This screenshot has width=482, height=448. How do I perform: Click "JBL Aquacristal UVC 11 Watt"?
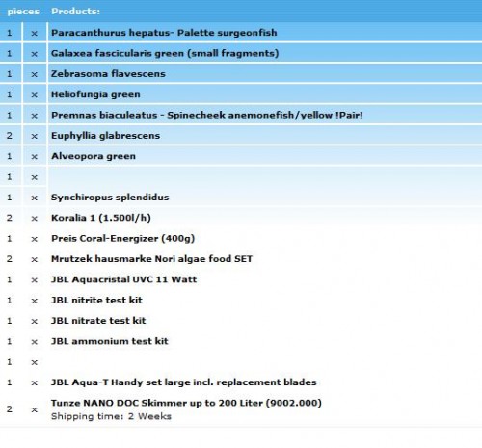123,279
